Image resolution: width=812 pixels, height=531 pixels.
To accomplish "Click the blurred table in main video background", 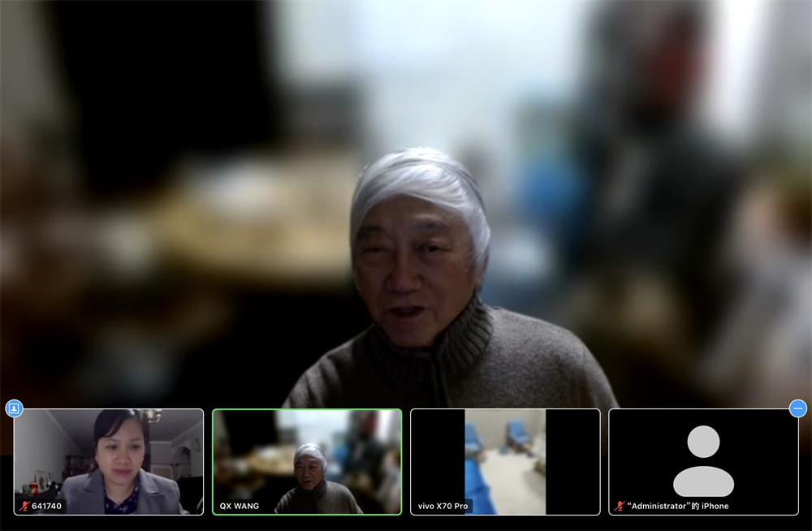I will (244, 211).
